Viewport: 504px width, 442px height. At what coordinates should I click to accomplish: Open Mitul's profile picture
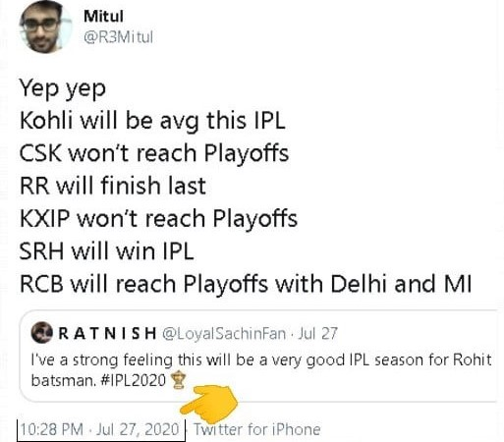[x=45, y=28]
